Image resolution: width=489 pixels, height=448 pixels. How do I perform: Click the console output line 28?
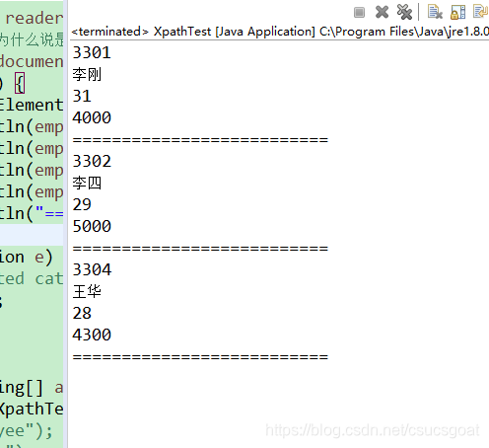(82, 313)
